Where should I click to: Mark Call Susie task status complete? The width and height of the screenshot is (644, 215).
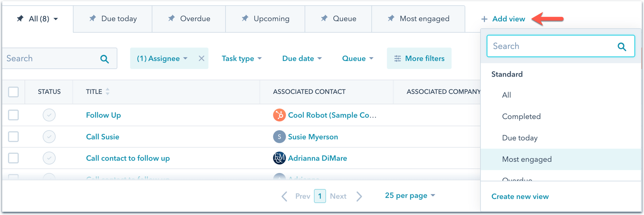point(49,137)
